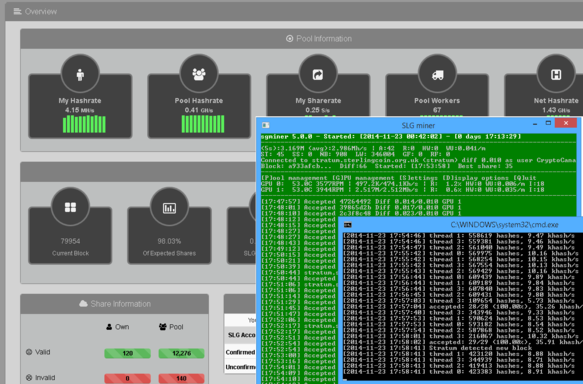Click the Current Block grid icon
Screen dimensions: 583x384
(70, 207)
